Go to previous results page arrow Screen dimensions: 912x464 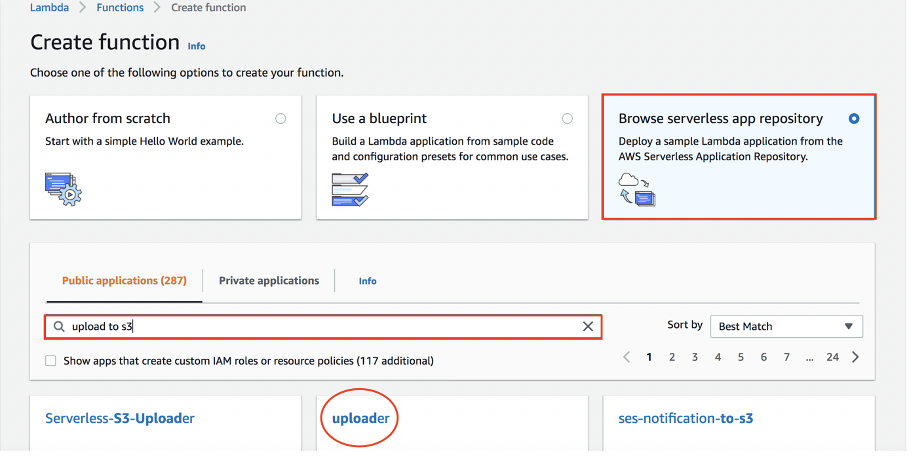(x=626, y=357)
